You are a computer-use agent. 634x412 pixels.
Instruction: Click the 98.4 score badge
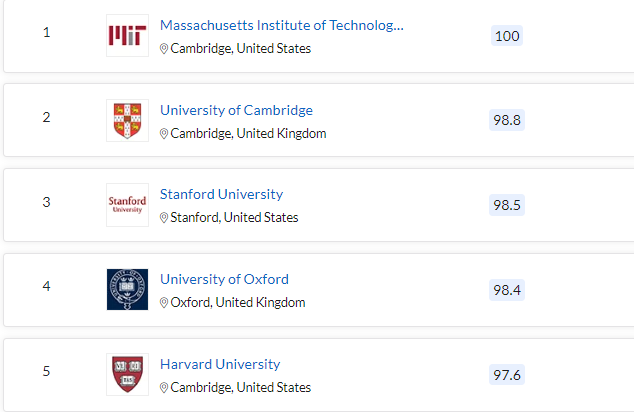pyautogui.click(x=507, y=290)
